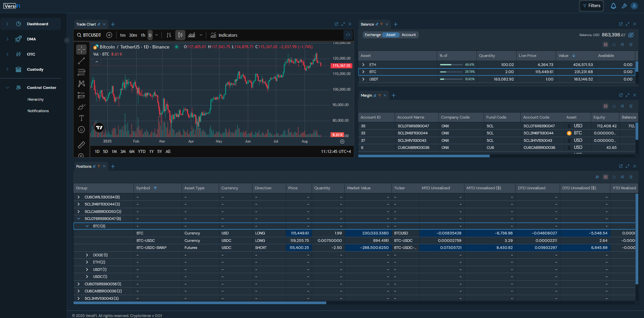Open the Hierarchy menu item

coord(35,100)
